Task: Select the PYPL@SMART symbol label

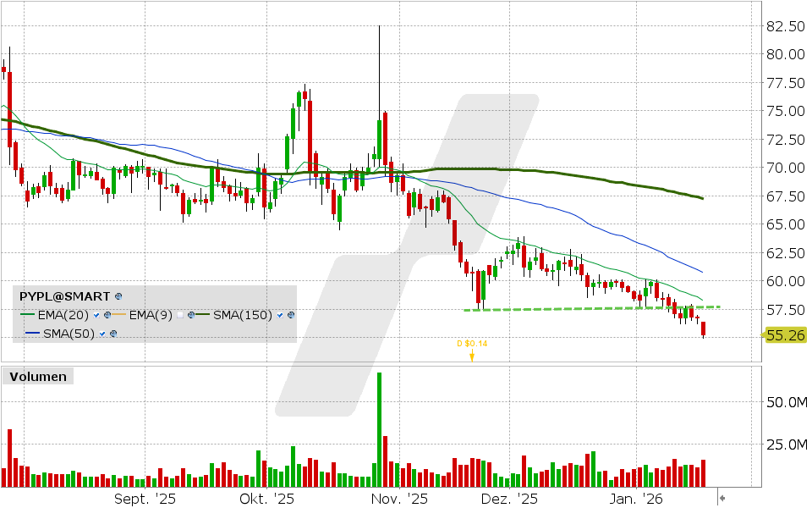Action: (63, 295)
